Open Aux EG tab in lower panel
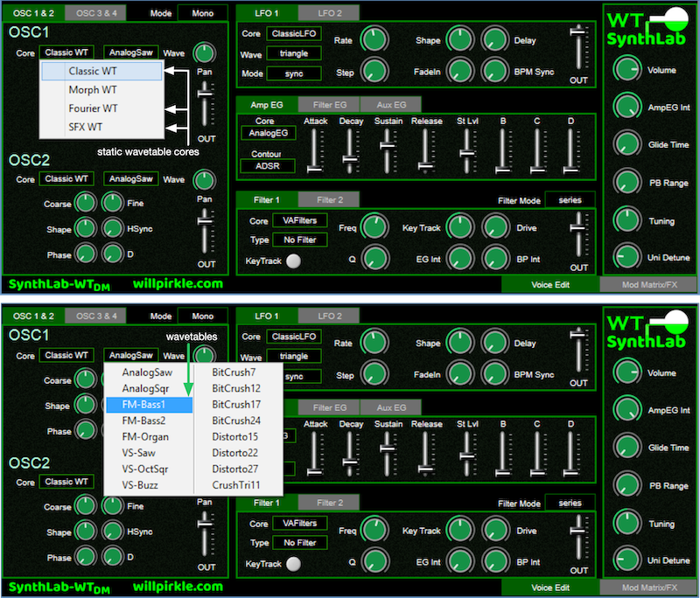 (391, 407)
